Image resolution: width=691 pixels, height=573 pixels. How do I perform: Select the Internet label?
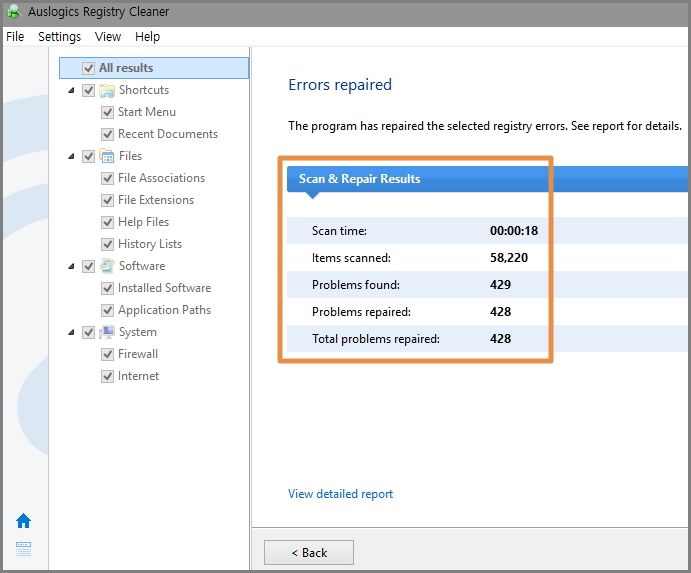[138, 376]
